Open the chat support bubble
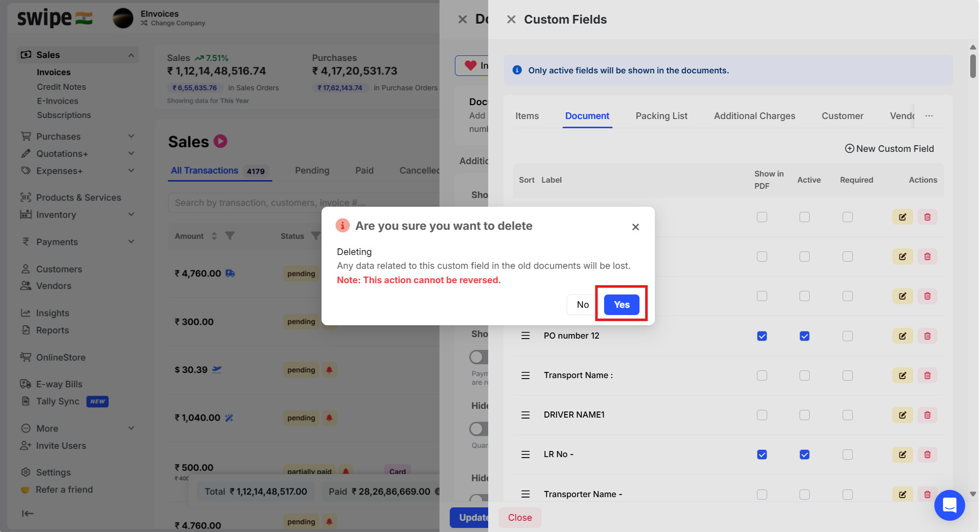This screenshot has width=980, height=532. pyautogui.click(x=949, y=505)
